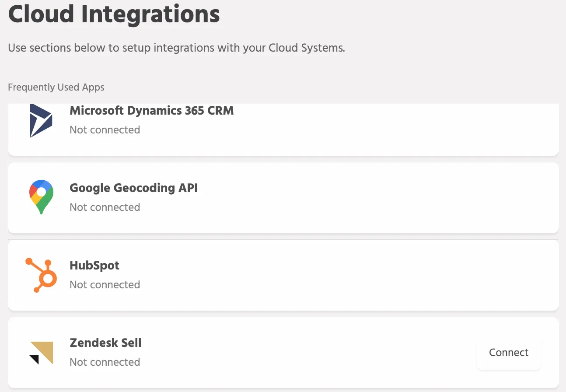This screenshot has width=566, height=392.
Task: Click Not connected status under Zendesk Sell
Action: coord(105,362)
